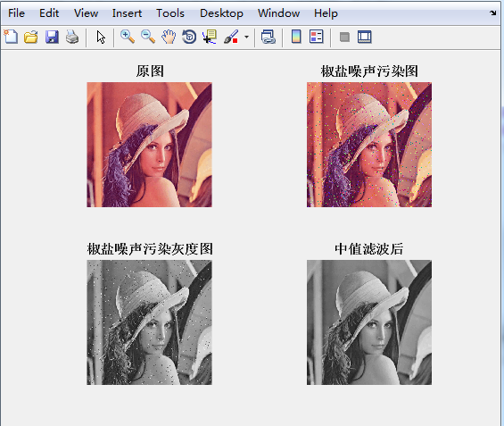Viewport: 504px width, 426px height.
Task: Activate the Zoom Out magnifier tool
Action: (x=148, y=37)
